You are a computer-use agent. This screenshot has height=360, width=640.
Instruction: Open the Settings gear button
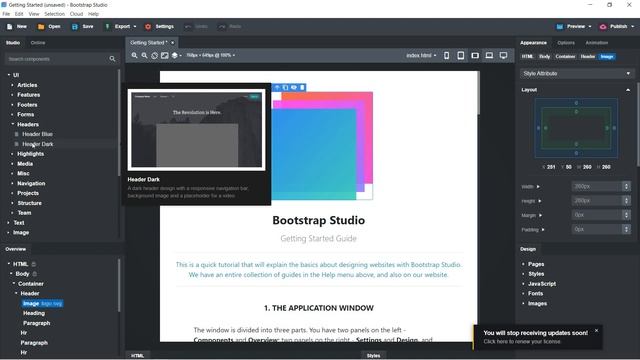coord(160,27)
